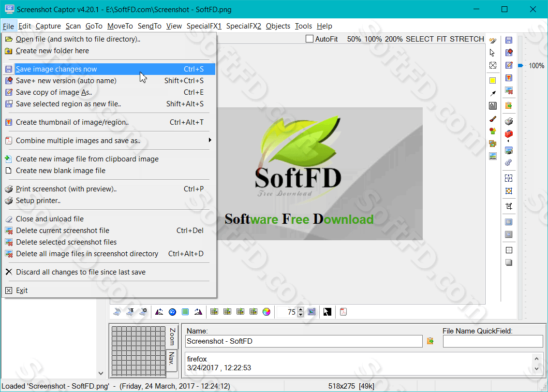This screenshot has width=548, height=392.
Task: Open the Capture menu
Action: (x=48, y=26)
